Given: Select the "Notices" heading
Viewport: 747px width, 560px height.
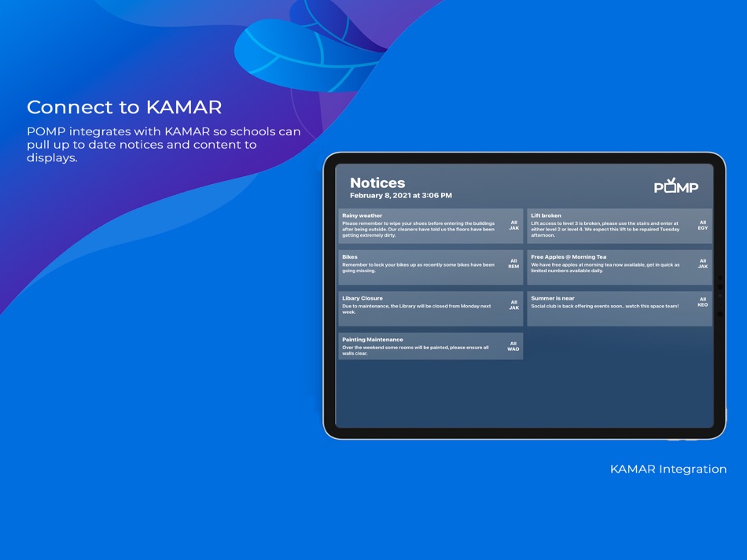Looking at the screenshot, I should click(377, 183).
